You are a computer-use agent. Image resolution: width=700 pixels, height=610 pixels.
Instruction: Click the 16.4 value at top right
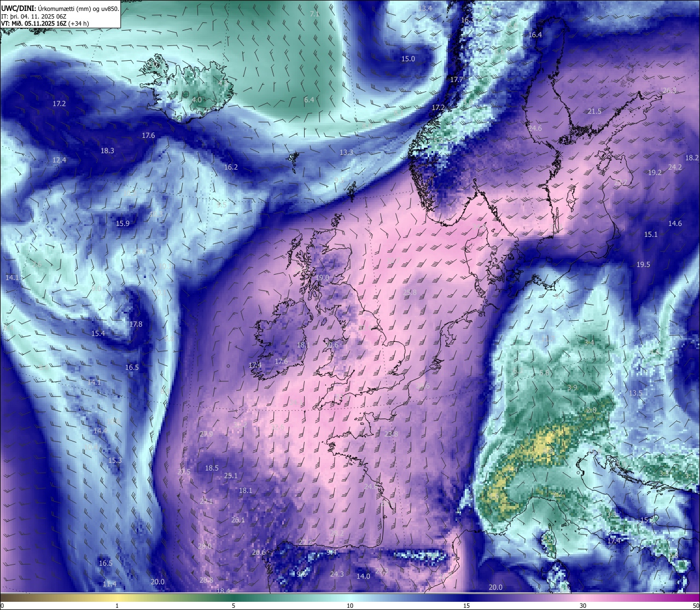(535, 34)
